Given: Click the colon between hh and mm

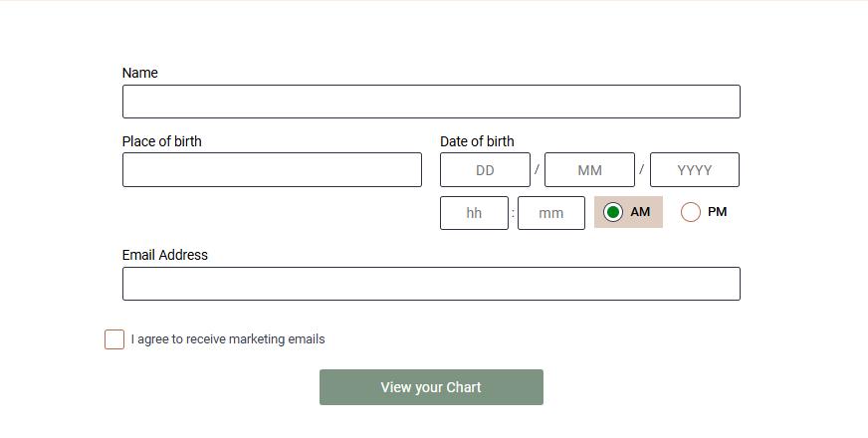Looking at the screenshot, I should tap(514, 213).
